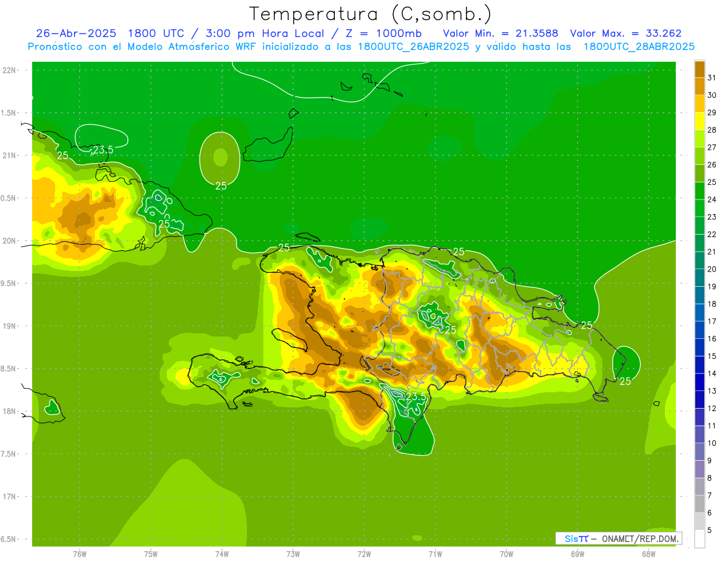The width and height of the screenshot is (728, 562).
Task: Click the '19N' latitude axis label
Action: [x=10, y=326]
